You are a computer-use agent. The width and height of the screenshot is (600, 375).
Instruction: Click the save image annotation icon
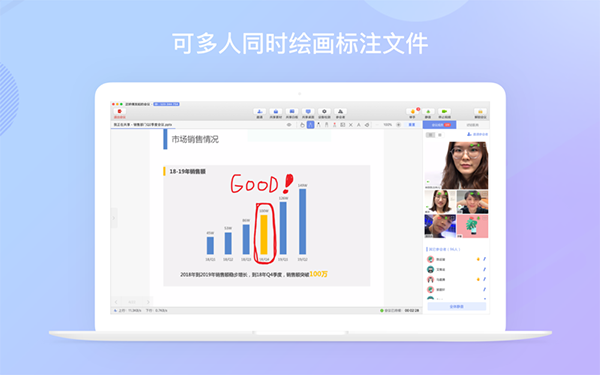[342, 125]
